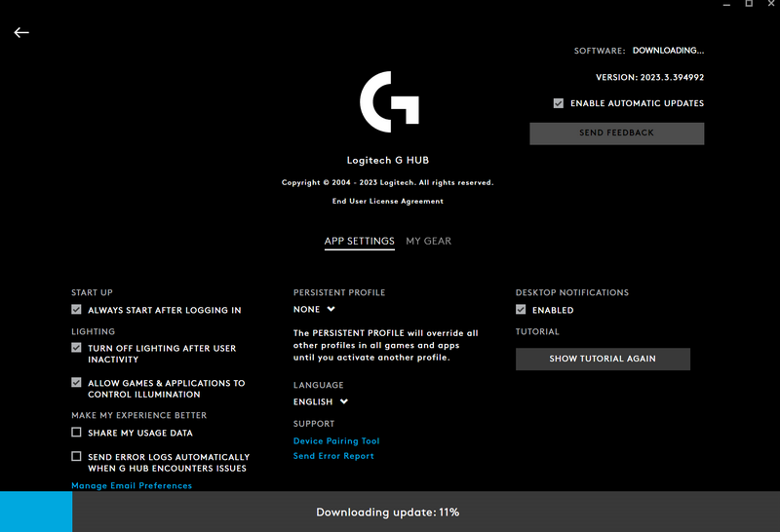Image resolution: width=780 pixels, height=532 pixels.
Task: Open the Device Pairing Tool link
Action: [336, 441]
